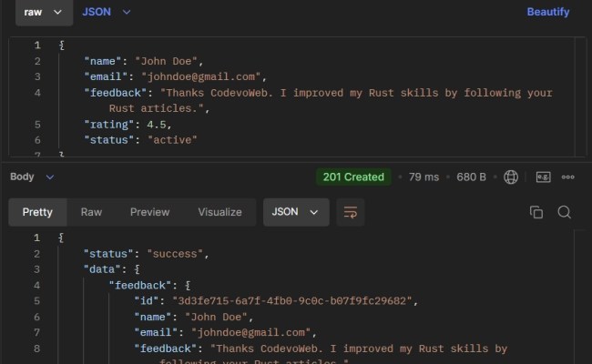Image resolution: width=592 pixels, height=364 pixels.
Task: Click line number 4 in response viewer
Action: 36,285
